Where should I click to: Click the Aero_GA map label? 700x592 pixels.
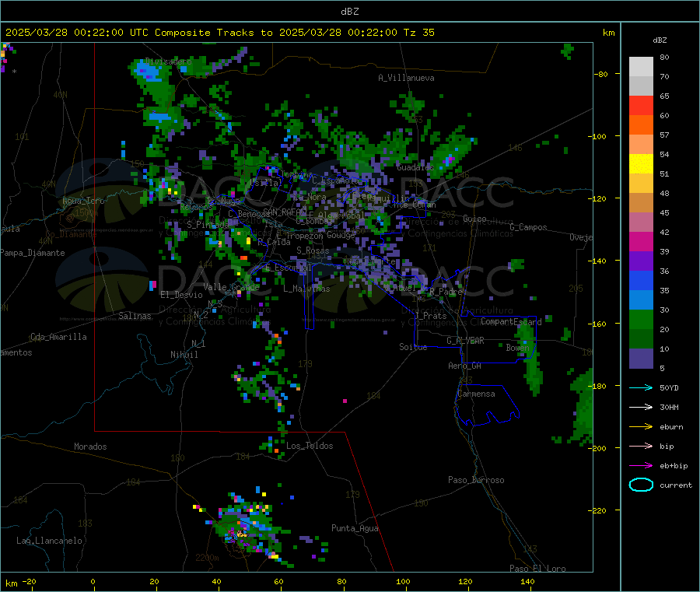(x=464, y=366)
